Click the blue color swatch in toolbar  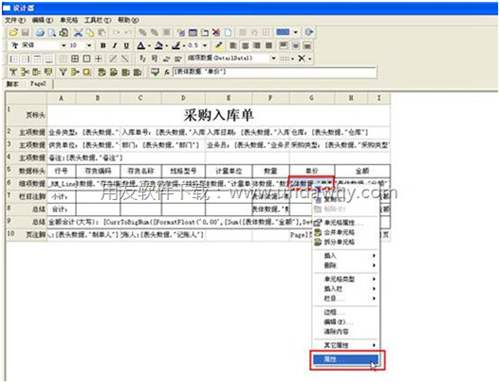coord(283,32)
